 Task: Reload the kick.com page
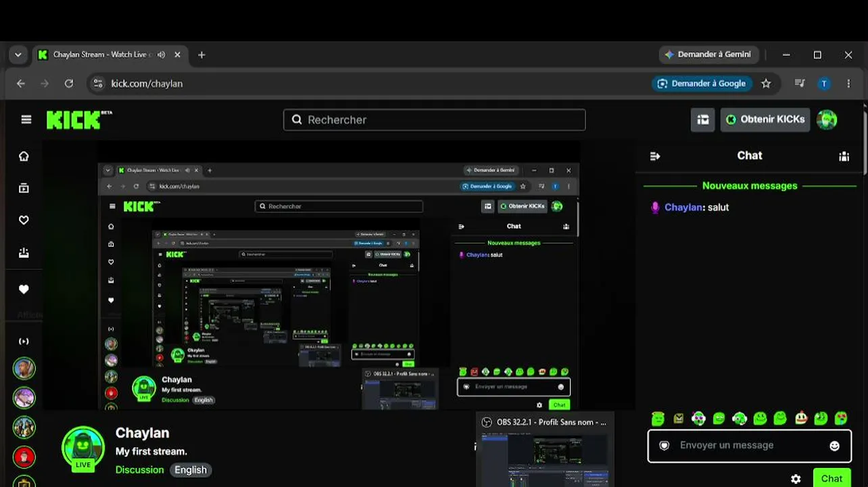(x=68, y=83)
